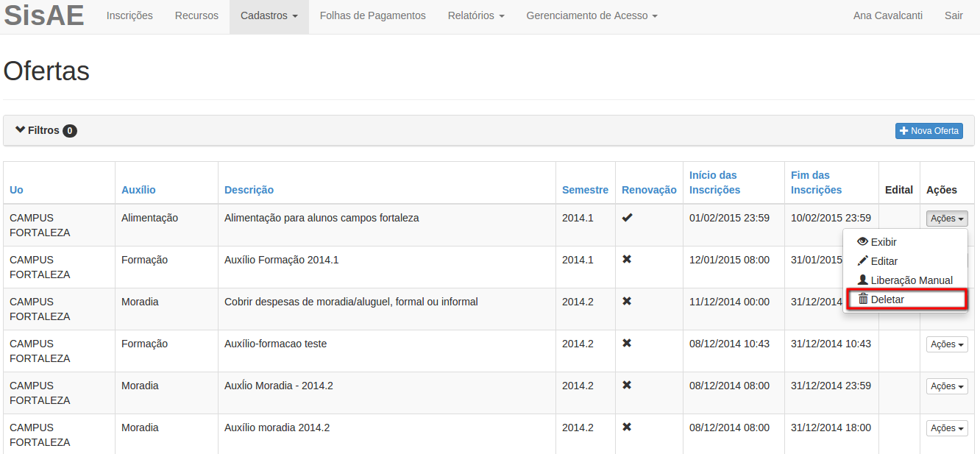Log out with the Sair link
Viewport: 980px width, 454px height.
tap(954, 15)
